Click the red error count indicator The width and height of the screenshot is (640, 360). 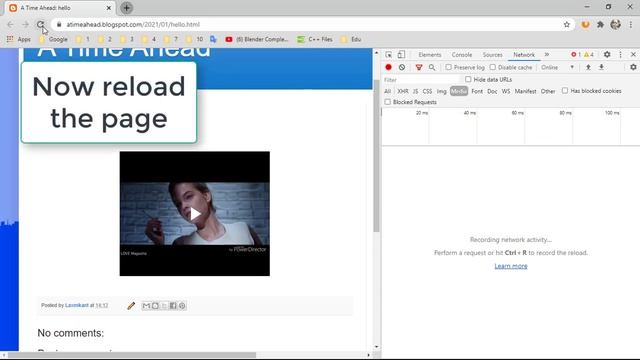point(576,55)
